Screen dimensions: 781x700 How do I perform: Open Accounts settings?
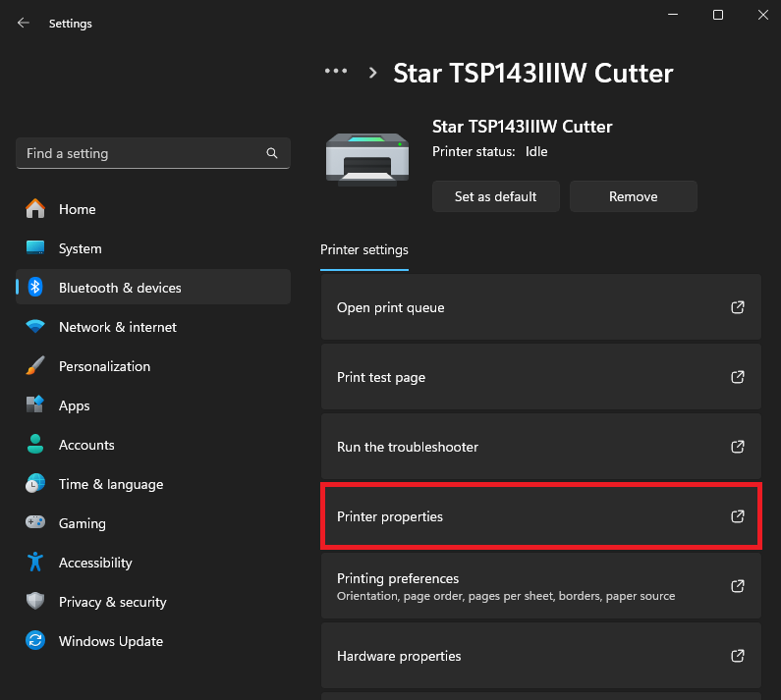153,445
